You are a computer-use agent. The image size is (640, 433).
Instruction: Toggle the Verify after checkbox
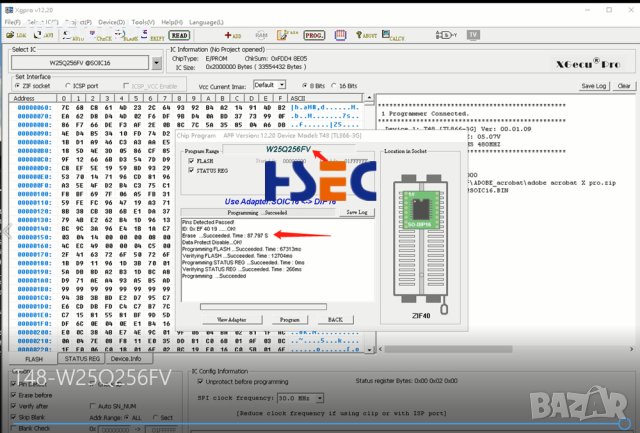[x=14, y=406]
